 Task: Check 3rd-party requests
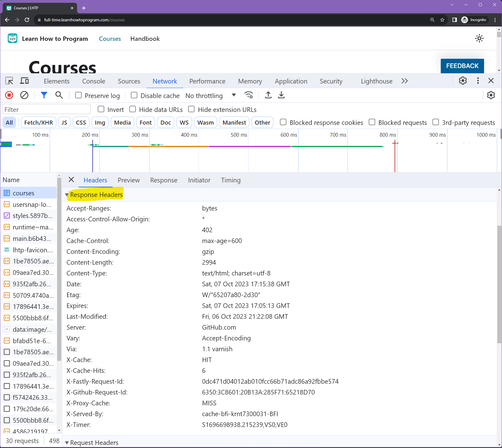[435, 122]
